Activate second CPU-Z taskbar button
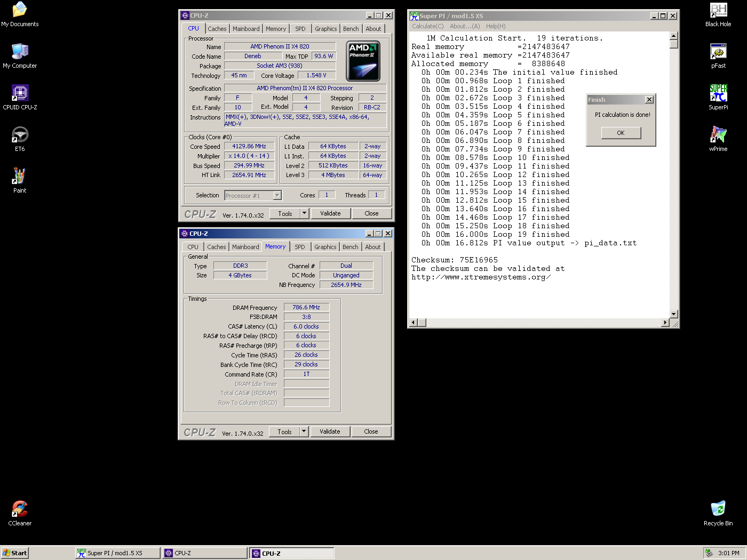The height and width of the screenshot is (560, 747). pos(292,553)
